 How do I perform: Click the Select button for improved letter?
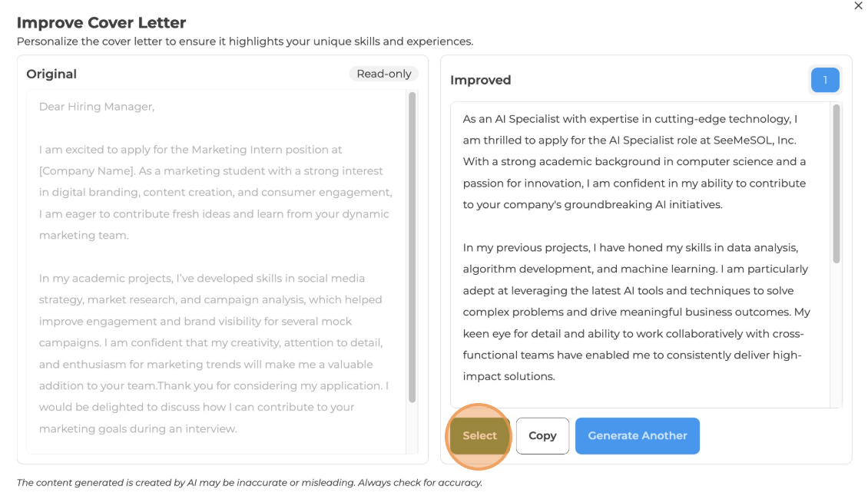pos(479,435)
